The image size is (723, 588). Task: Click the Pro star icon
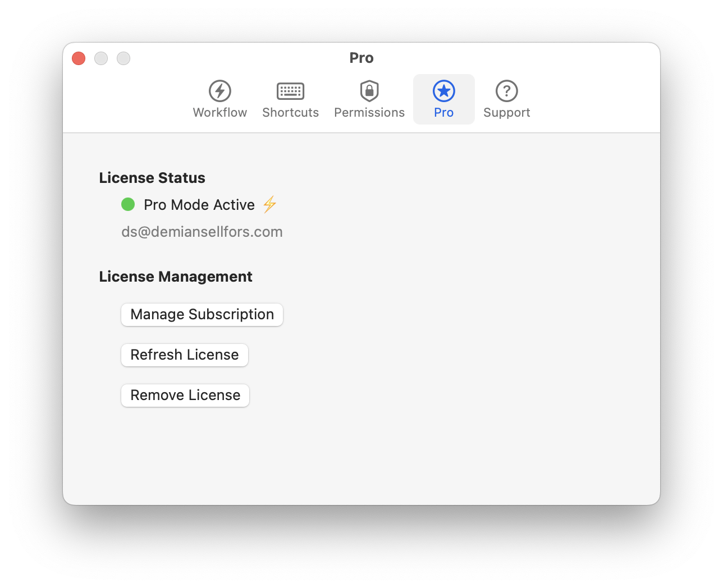click(x=443, y=91)
